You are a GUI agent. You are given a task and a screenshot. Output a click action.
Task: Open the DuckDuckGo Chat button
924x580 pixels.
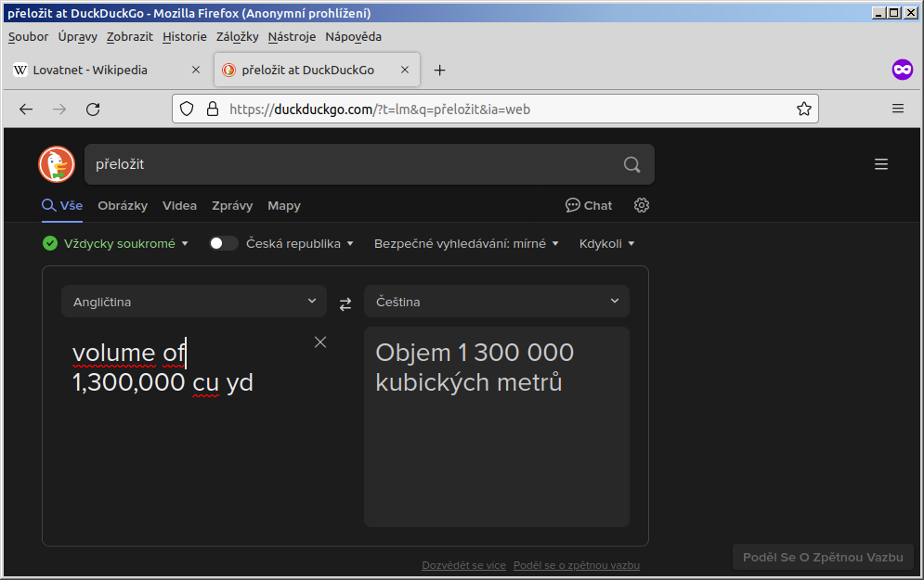[589, 205]
